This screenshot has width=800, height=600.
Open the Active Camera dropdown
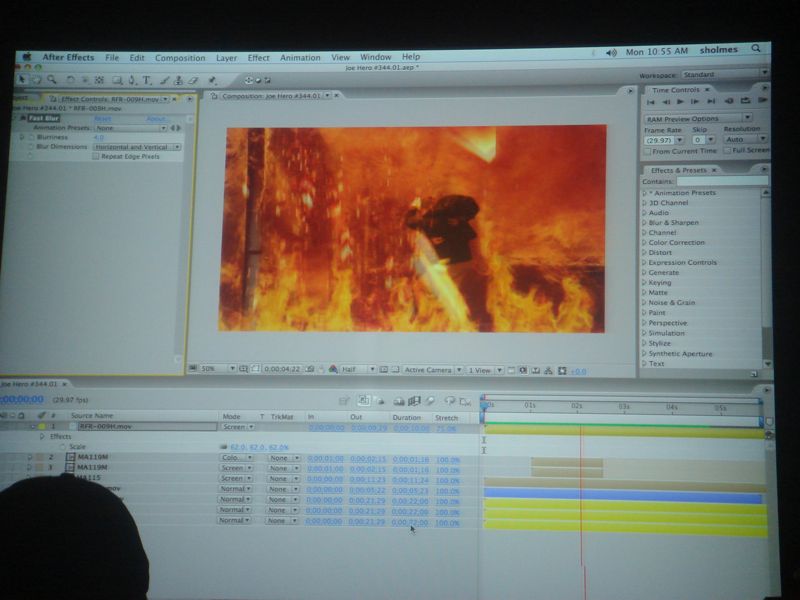coord(433,370)
